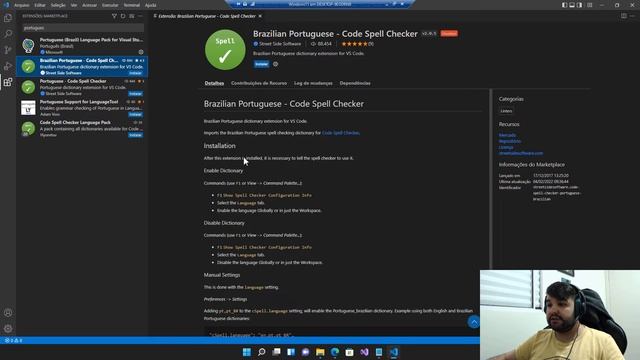This screenshot has width=640, height=360.
Task: Install Brazilian Portuguese spell checker from list
Action: 135,73
